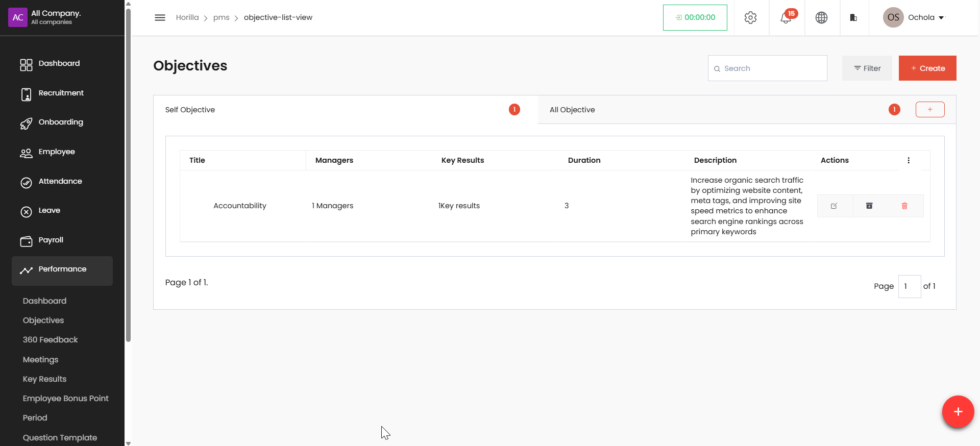Click the Description column header
The image size is (980, 446).
(x=715, y=160)
